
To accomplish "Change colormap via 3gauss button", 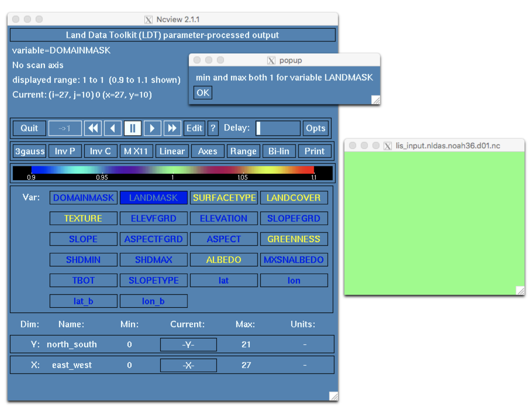I will 30,151.
